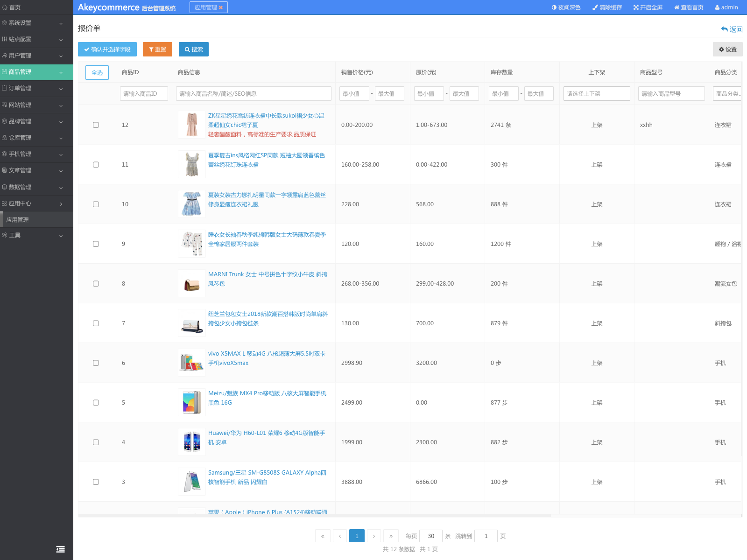Close the 应用管理 tab with the x icon

pyautogui.click(x=221, y=7)
